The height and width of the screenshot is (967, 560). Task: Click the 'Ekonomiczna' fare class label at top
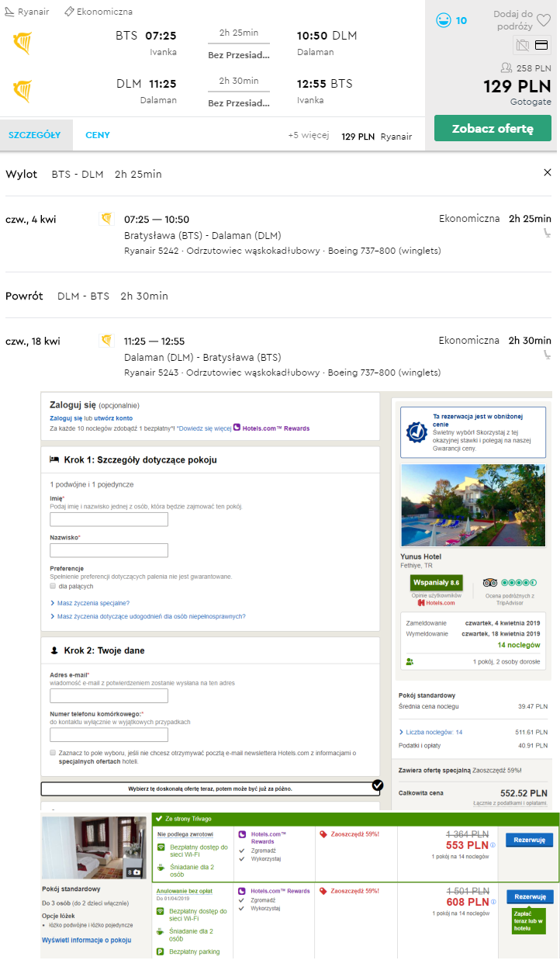click(104, 12)
